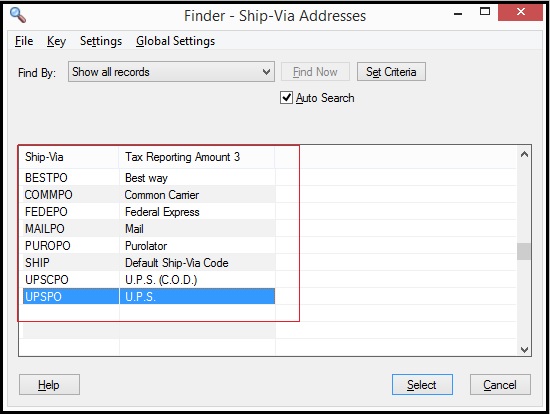Click the scrollbar down arrow

click(x=524, y=349)
